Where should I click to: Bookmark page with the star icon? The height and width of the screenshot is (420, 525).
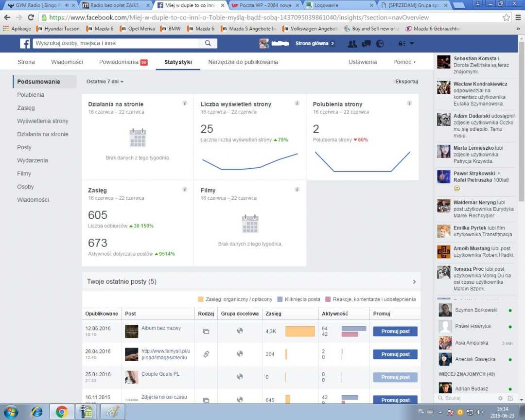[x=506, y=17]
